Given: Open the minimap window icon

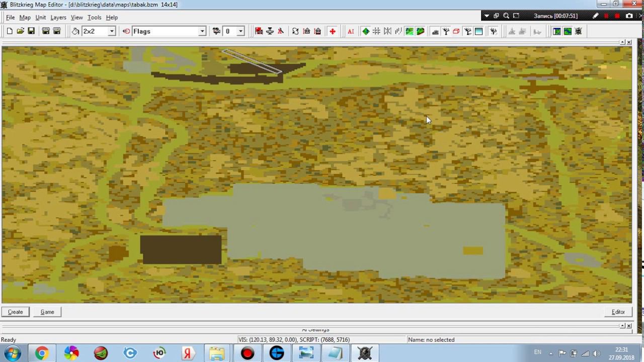Looking at the screenshot, I should point(557,31).
